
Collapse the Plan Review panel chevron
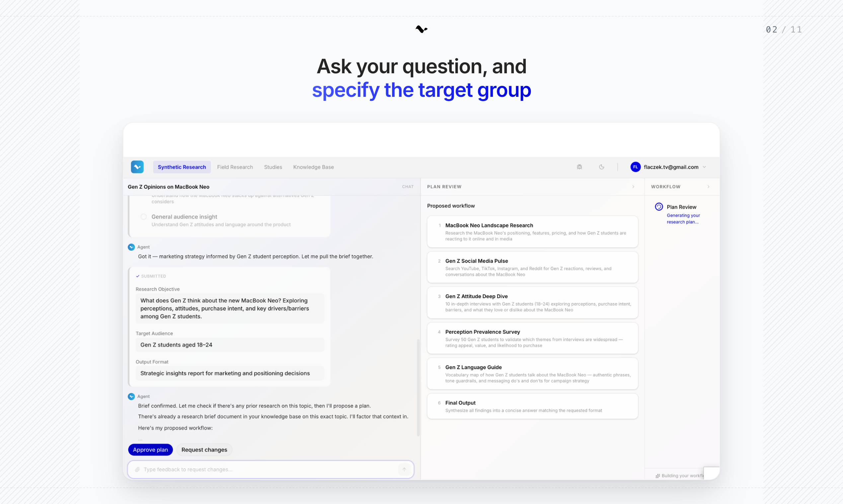point(633,186)
